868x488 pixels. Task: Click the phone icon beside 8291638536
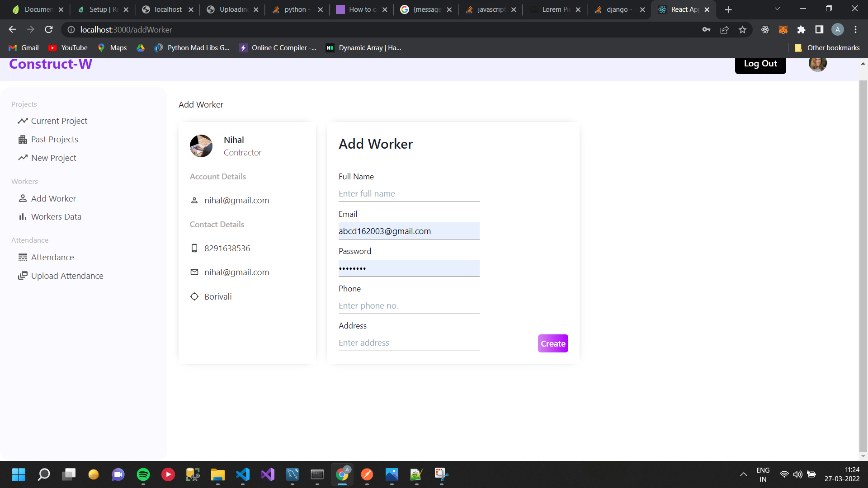(194, 248)
